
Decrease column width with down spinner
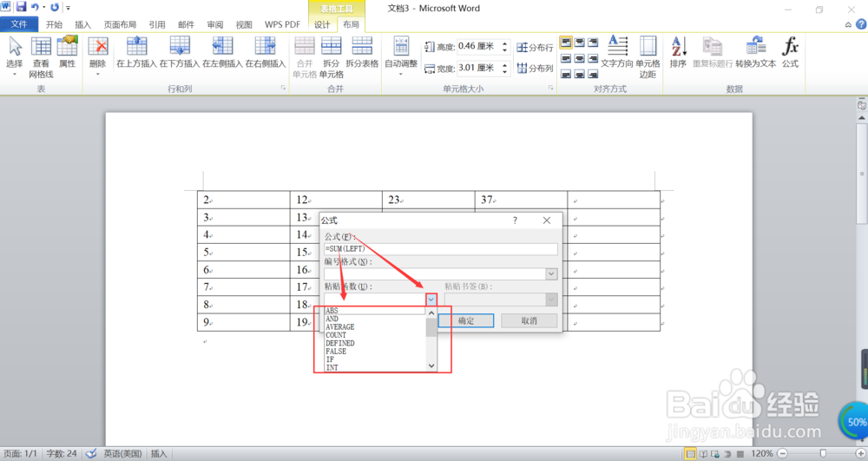tap(504, 71)
